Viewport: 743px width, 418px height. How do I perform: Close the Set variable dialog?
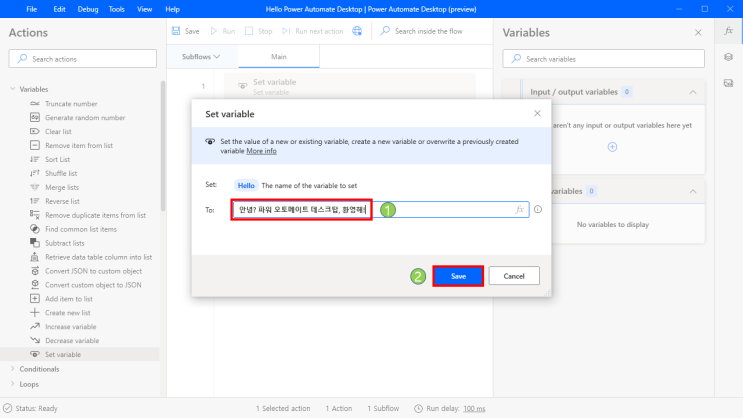[537, 113]
